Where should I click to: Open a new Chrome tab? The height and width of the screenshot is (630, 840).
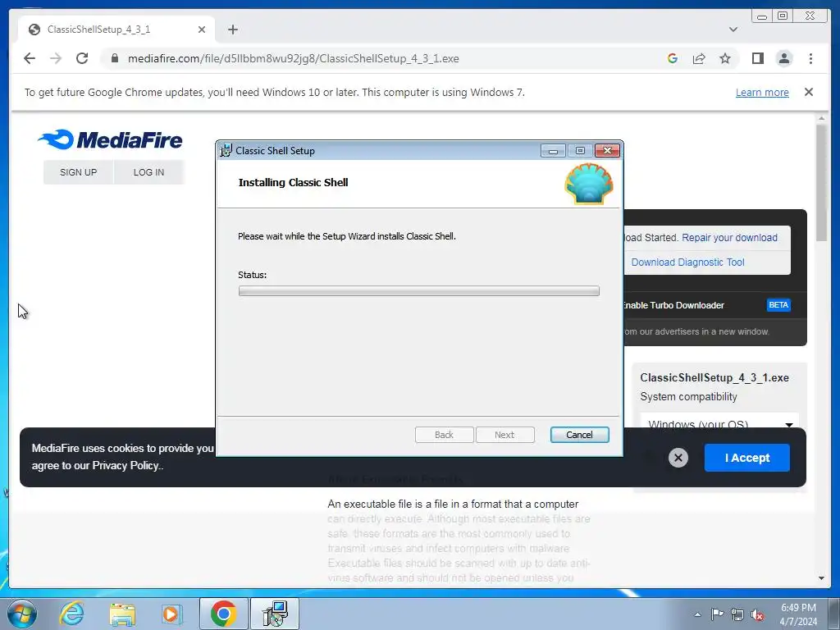[x=232, y=30]
